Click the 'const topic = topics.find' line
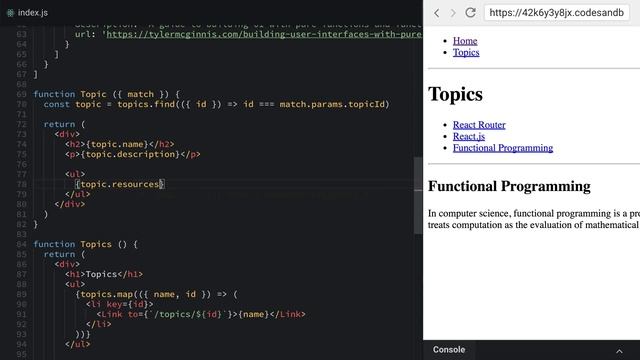This screenshot has height=360, width=640. [217, 104]
